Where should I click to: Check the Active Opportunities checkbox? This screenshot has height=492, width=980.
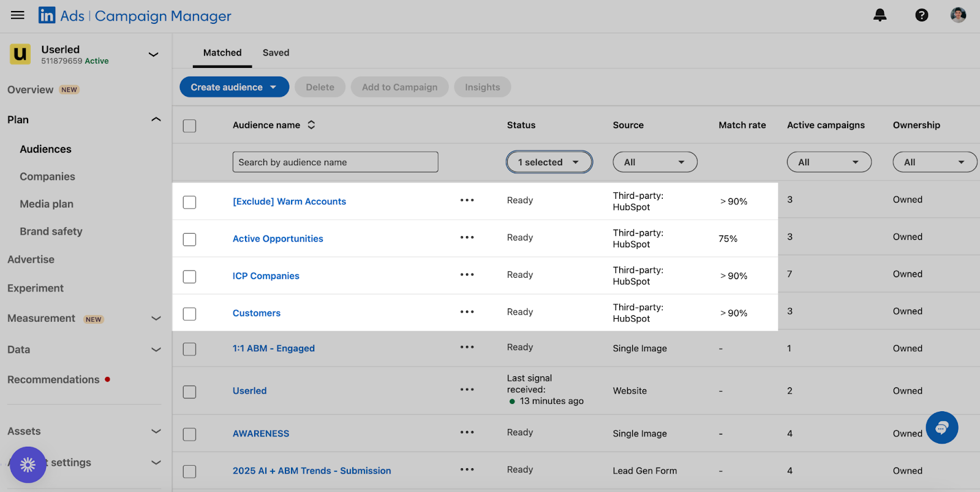pyautogui.click(x=190, y=239)
